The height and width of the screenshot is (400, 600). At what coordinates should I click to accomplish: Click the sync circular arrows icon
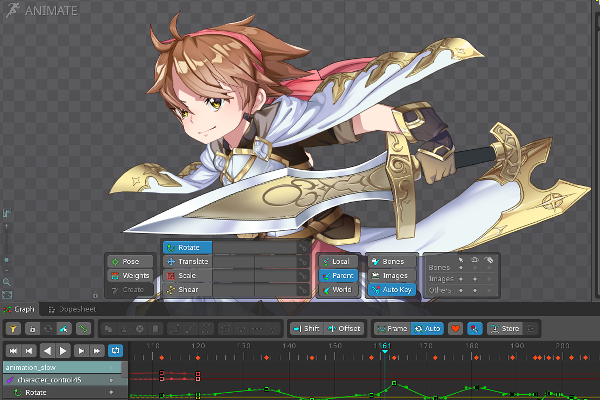click(x=48, y=329)
